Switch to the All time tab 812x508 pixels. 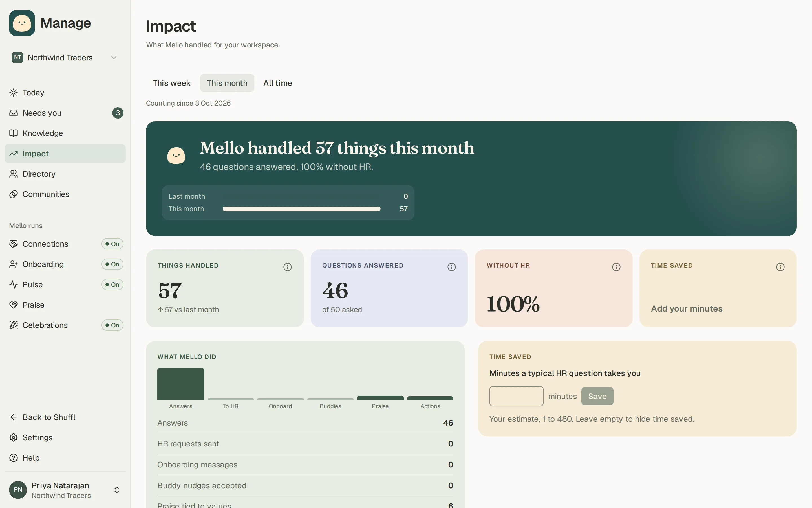pos(277,83)
